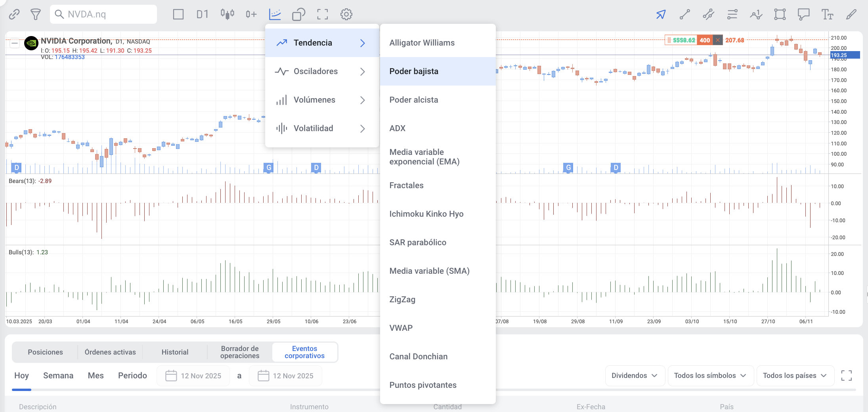
Task: Expand the Volatilidad submenu chevron
Action: click(x=362, y=128)
